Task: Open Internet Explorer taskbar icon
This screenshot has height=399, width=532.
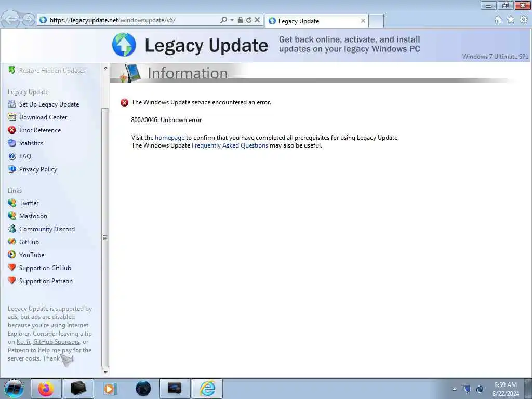Action: [x=207, y=389]
